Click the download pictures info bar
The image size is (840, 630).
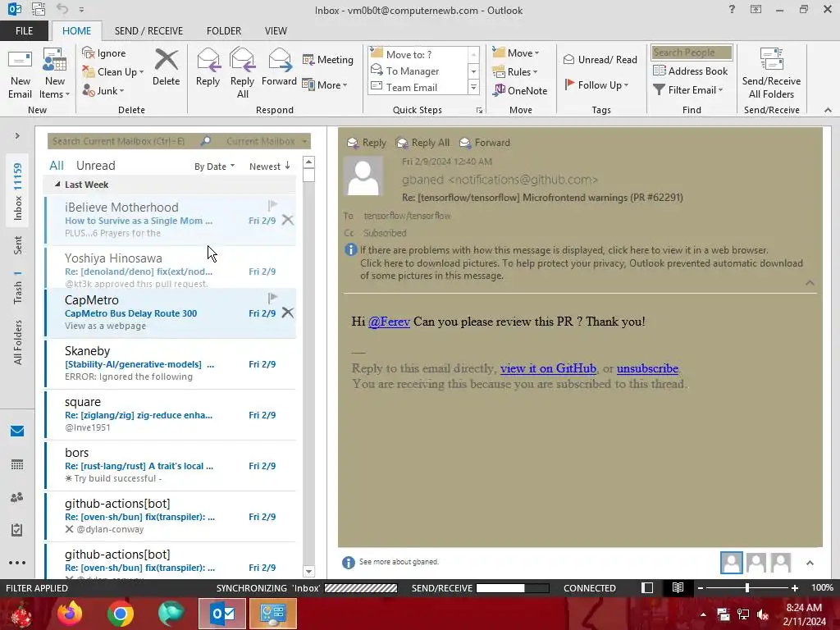tap(582, 269)
